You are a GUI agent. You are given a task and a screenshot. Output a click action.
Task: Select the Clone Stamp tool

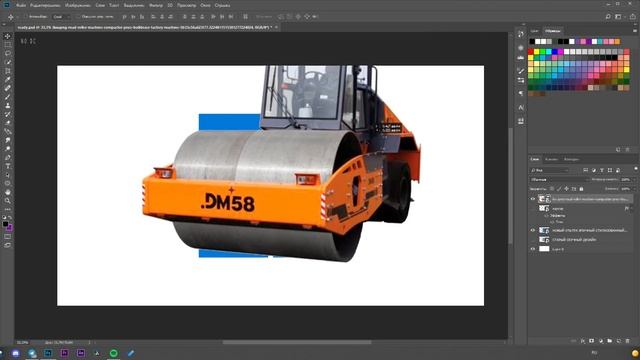(7, 105)
